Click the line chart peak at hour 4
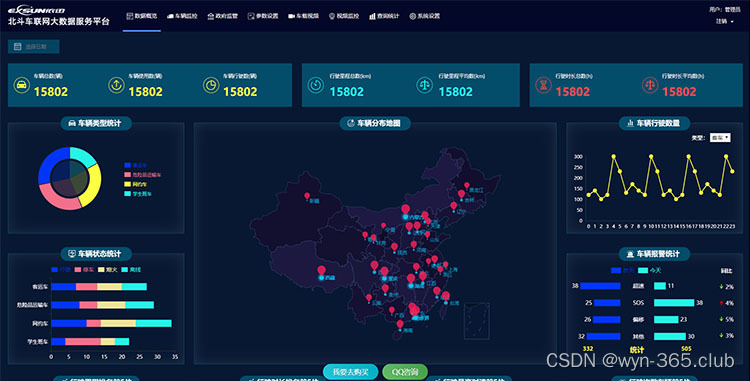 [x=614, y=156]
